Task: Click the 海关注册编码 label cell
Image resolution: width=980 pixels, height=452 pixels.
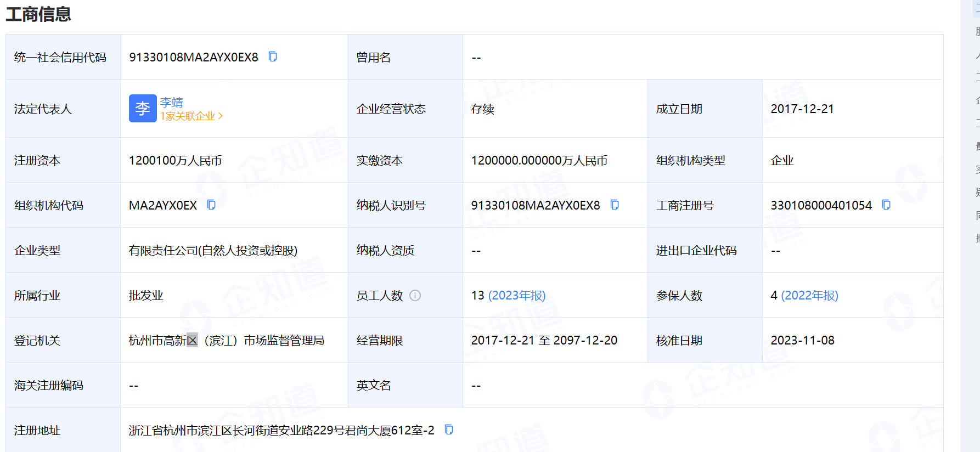Action: tap(63, 385)
